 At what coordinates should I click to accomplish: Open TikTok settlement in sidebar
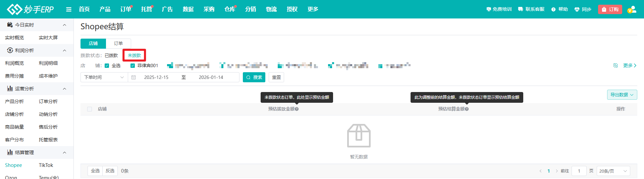tap(46, 165)
